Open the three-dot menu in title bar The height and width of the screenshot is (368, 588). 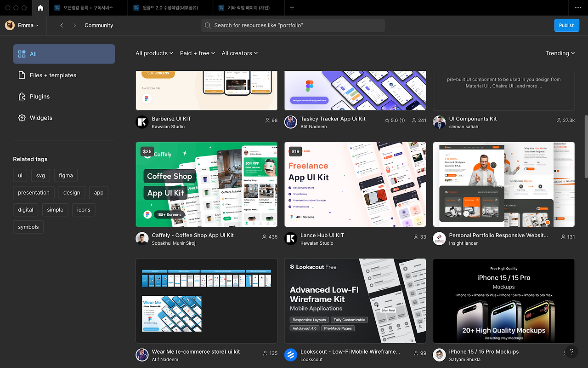(578, 8)
